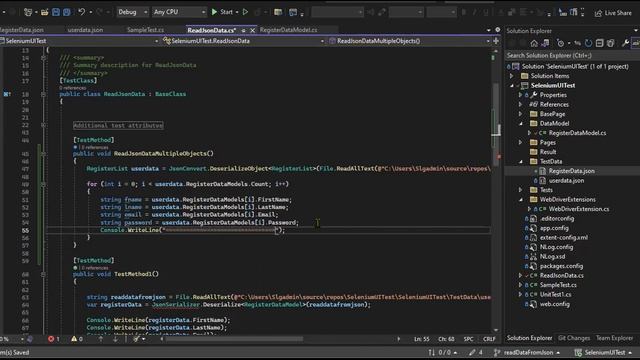Click the horizontal editor scrollbar thumb
The image size is (640, 360).
coord(235,339)
